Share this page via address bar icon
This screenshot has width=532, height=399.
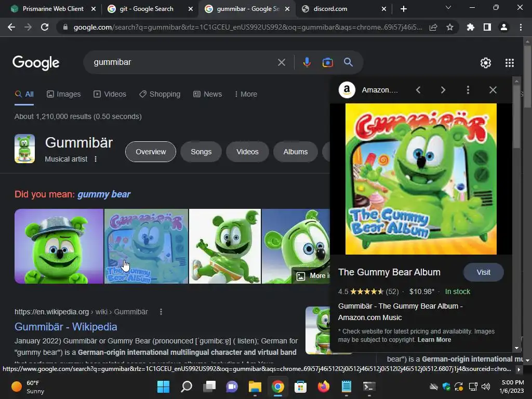(433, 27)
